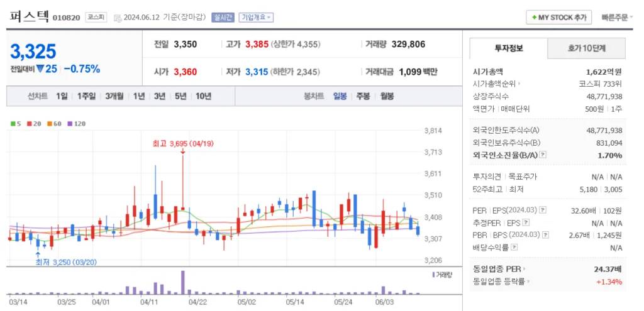Select the 일봉 daily candle chart
Screen dimensions: 644x311
pyautogui.click(x=340, y=96)
